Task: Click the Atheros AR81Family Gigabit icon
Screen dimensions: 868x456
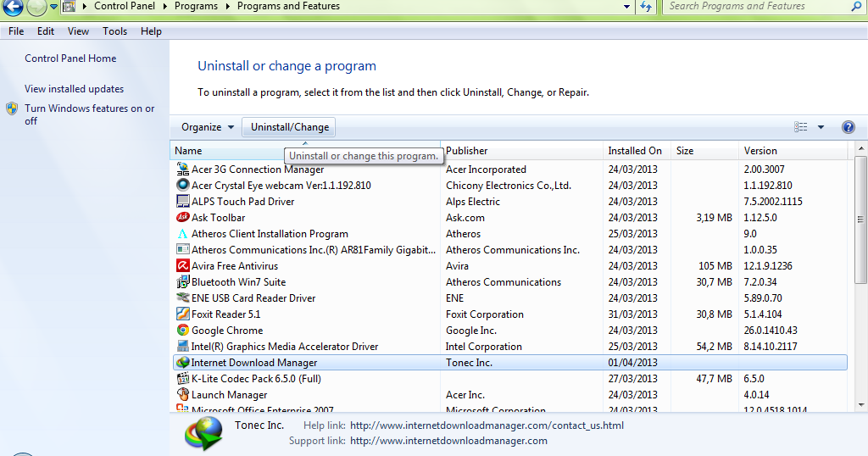Action: 183,249
